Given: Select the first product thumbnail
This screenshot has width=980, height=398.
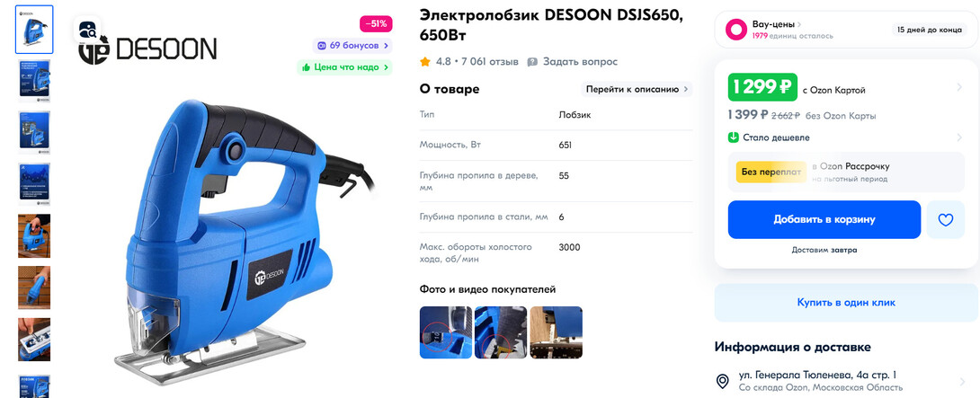Looking at the screenshot, I should pyautogui.click(x=34, y=30).
